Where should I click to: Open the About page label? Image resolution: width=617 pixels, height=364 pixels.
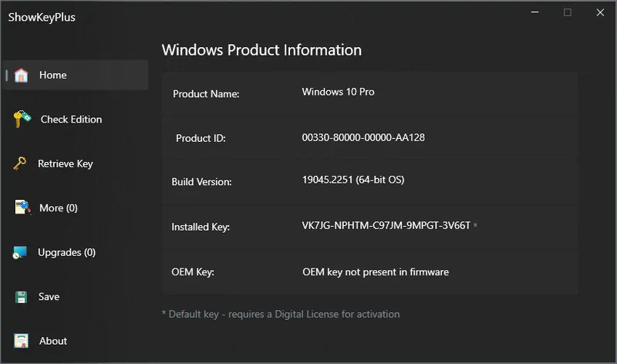[x=53, y=341]
